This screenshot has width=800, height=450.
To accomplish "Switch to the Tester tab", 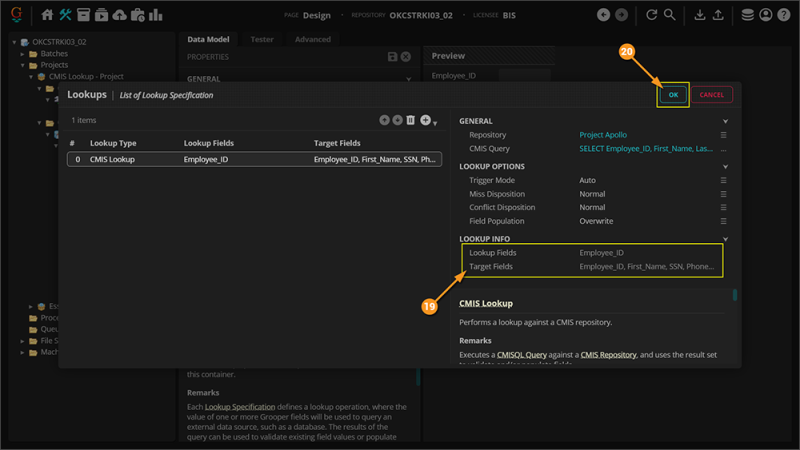I will 262,40.
